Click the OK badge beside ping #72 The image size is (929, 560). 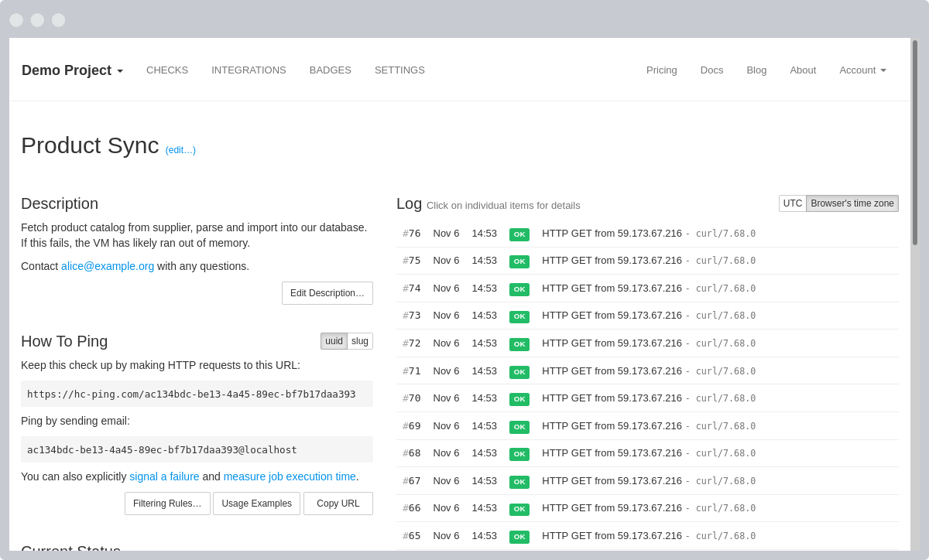pyautogui.click(x=519, y=343)
